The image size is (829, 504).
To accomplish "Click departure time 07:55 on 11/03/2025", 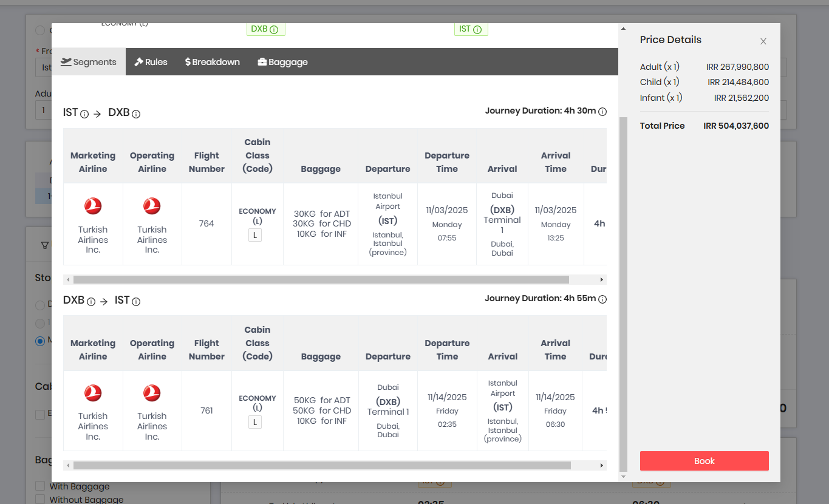I will click(447, 238).
